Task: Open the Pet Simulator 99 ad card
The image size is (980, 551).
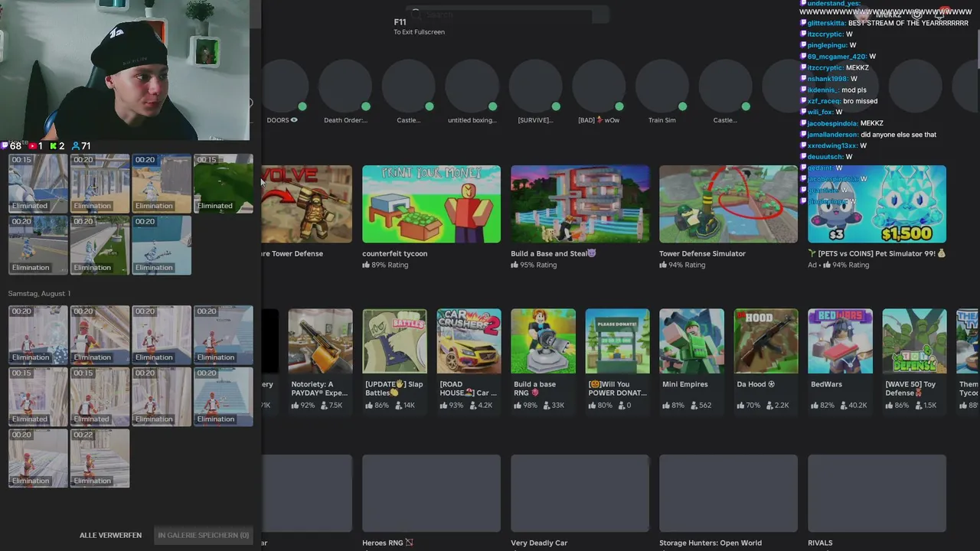Action: [877, 204]
